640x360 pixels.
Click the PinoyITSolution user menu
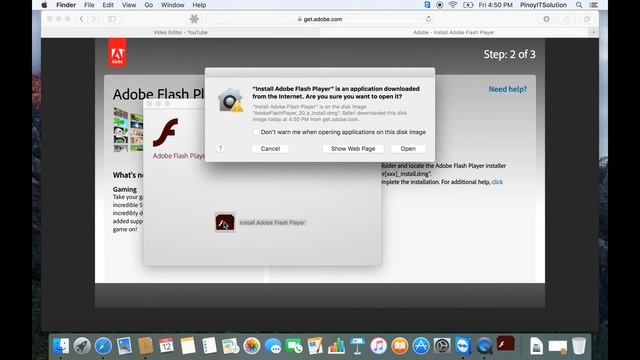coord(543,5)
